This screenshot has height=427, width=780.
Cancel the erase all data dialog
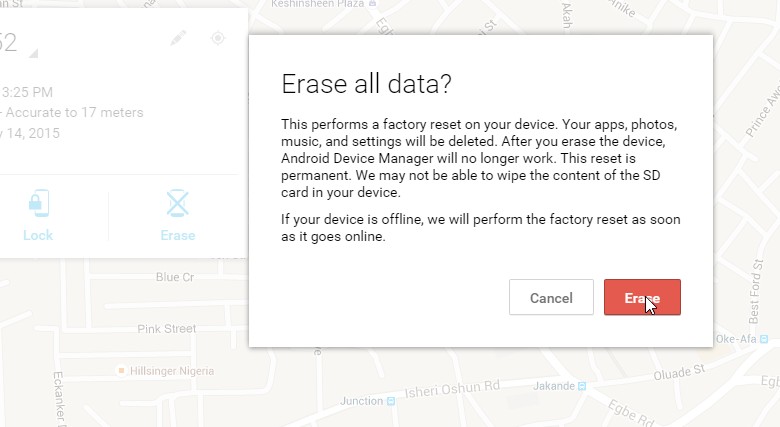click(x=551, y=297)
